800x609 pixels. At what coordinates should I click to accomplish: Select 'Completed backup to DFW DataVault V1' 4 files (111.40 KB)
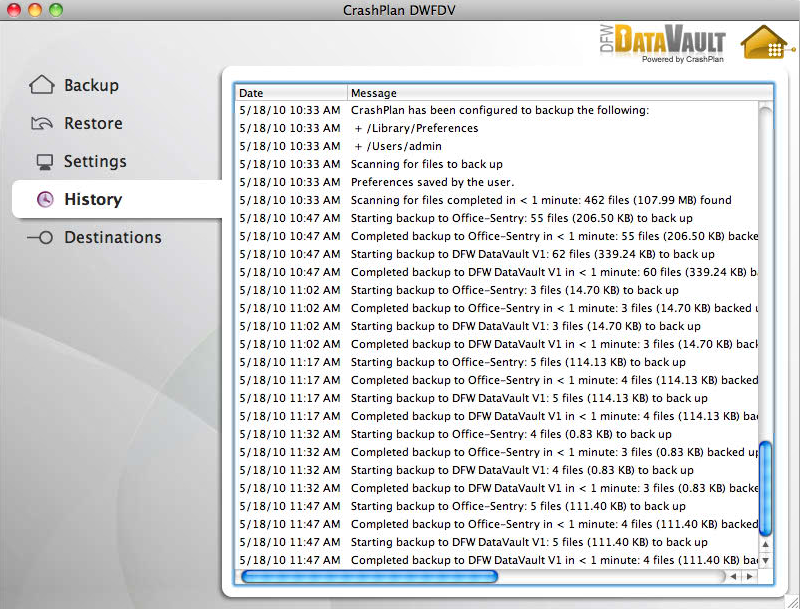tap(497, 560)
